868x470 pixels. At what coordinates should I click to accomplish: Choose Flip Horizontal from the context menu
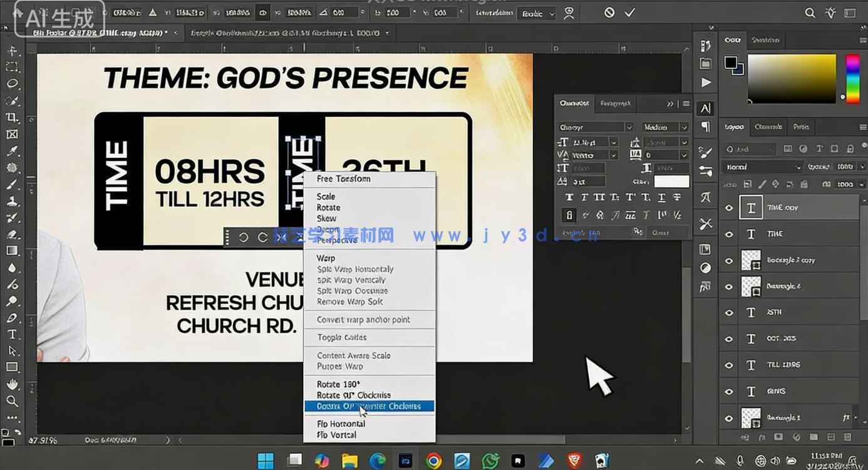[x=341, y=424]
